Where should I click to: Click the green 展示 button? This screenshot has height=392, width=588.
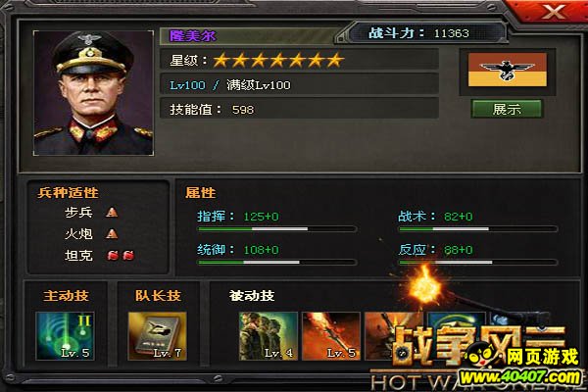[x=507, y=109]
